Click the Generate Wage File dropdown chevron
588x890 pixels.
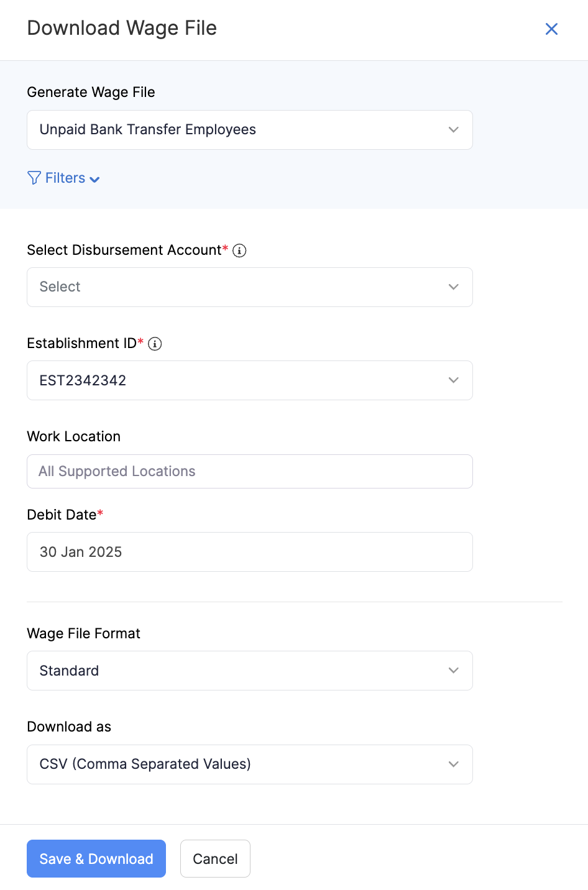click(453, 129)
